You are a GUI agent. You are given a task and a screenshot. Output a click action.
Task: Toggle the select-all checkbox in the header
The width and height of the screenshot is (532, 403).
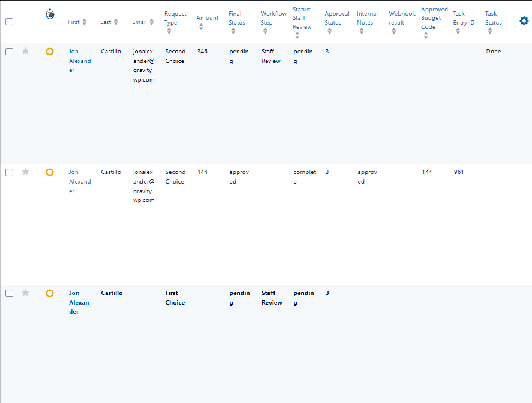(x=9, y=20)
